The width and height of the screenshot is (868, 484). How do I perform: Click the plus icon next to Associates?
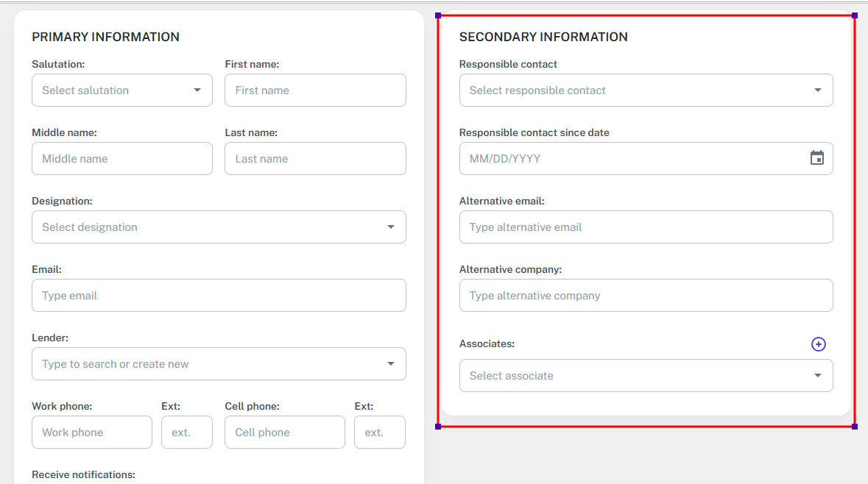818,344
